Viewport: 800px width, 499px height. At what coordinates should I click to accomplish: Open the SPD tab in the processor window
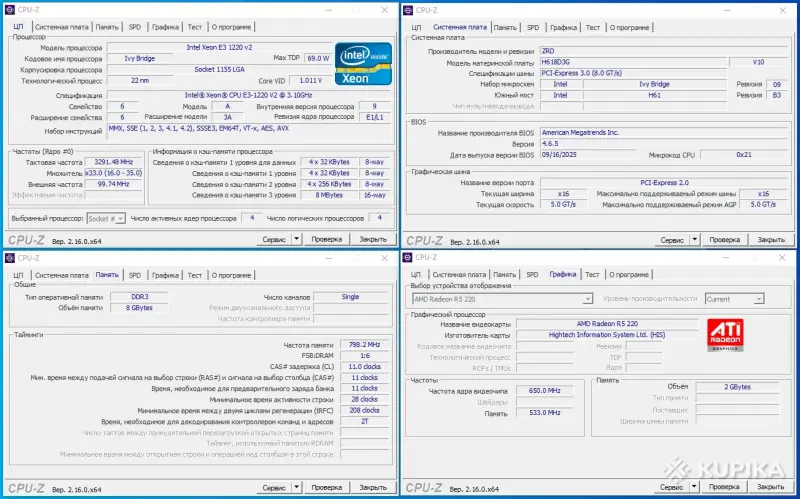135,27
